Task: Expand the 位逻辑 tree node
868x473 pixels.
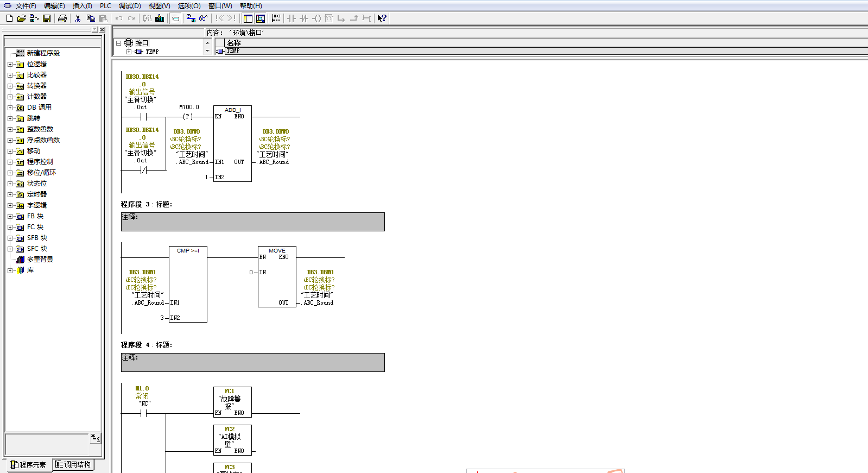Action: (10, 64)
